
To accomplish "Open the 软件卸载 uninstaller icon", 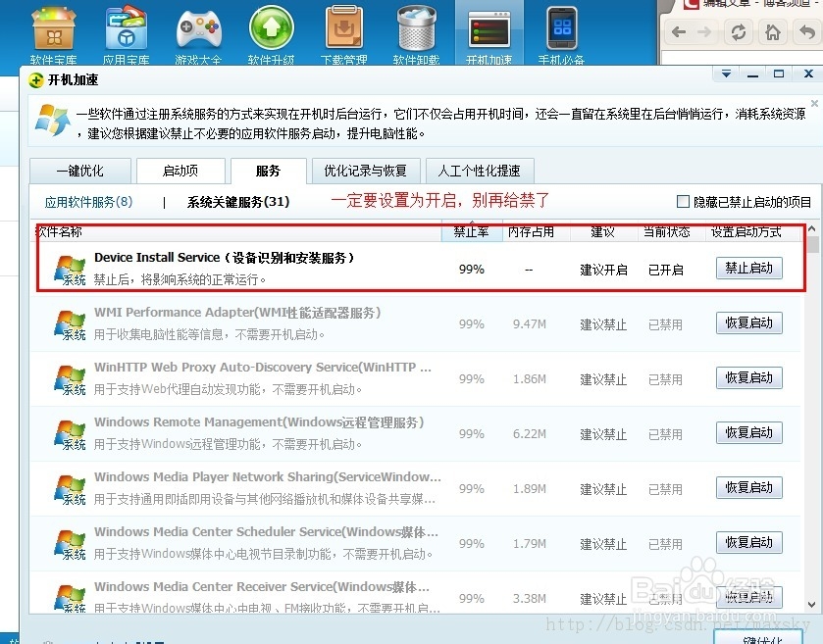I will point(416,29).
